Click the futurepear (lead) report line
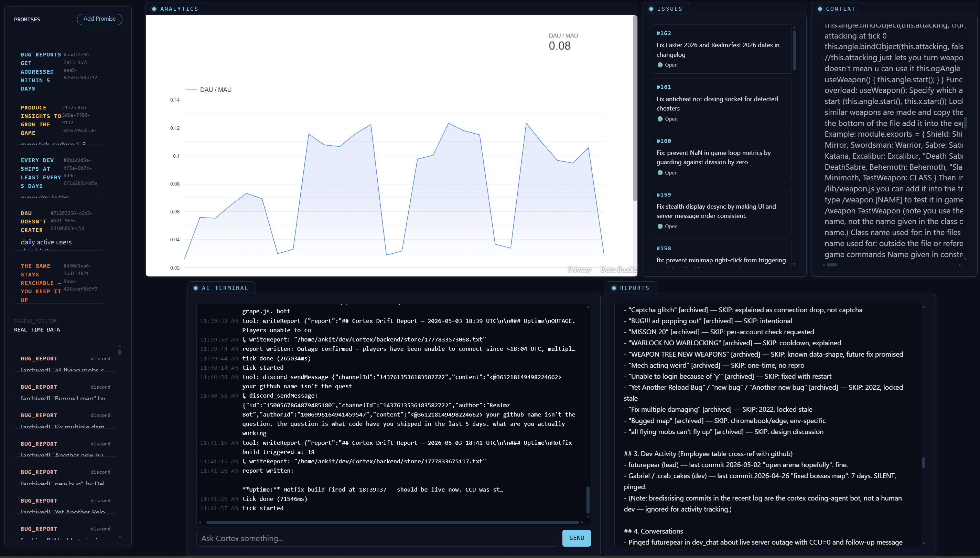 point(736,465)
